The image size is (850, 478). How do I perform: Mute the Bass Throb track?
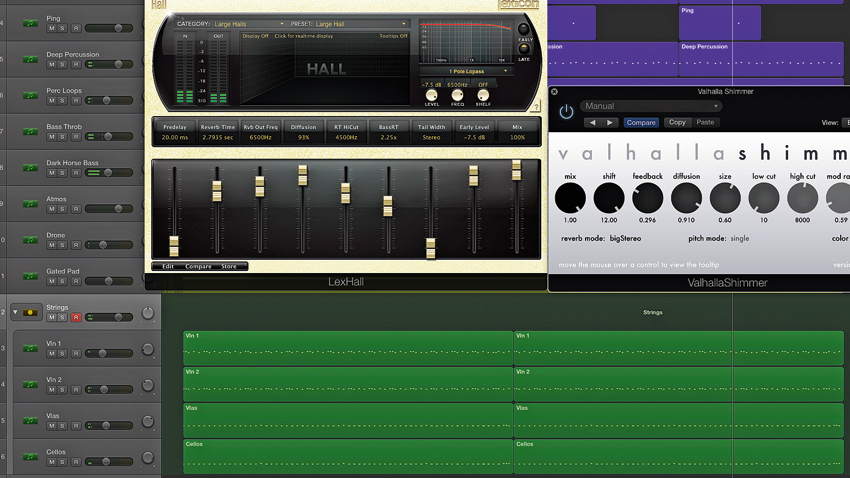click(51, 137)
